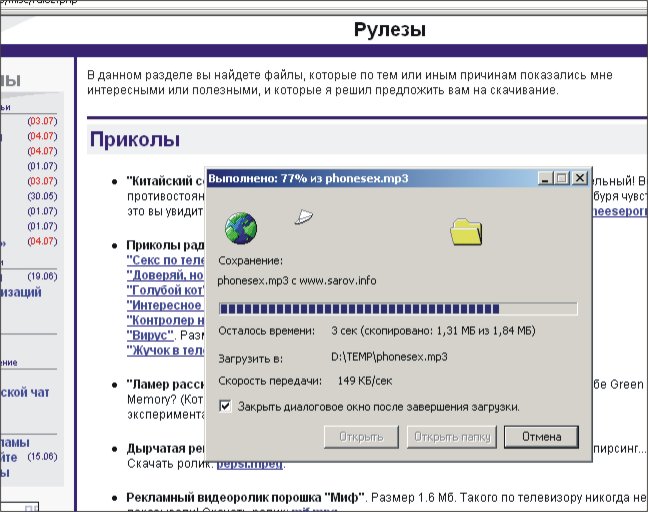Click "phonesex.mp3 с www.sarov.info" text
This screenshot has width=648, height=512.
click(x=297, y=281)
